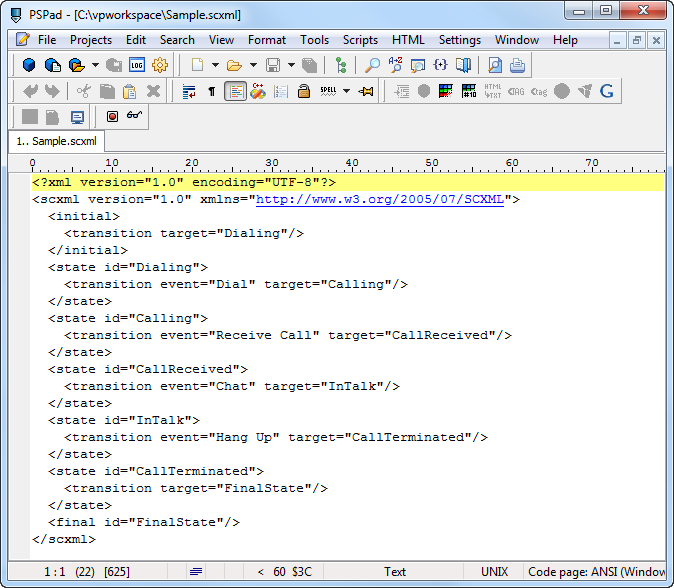Click the green code explorer tree icon
Viewport: 674px width, 588px height.
[x=341, y=65]
